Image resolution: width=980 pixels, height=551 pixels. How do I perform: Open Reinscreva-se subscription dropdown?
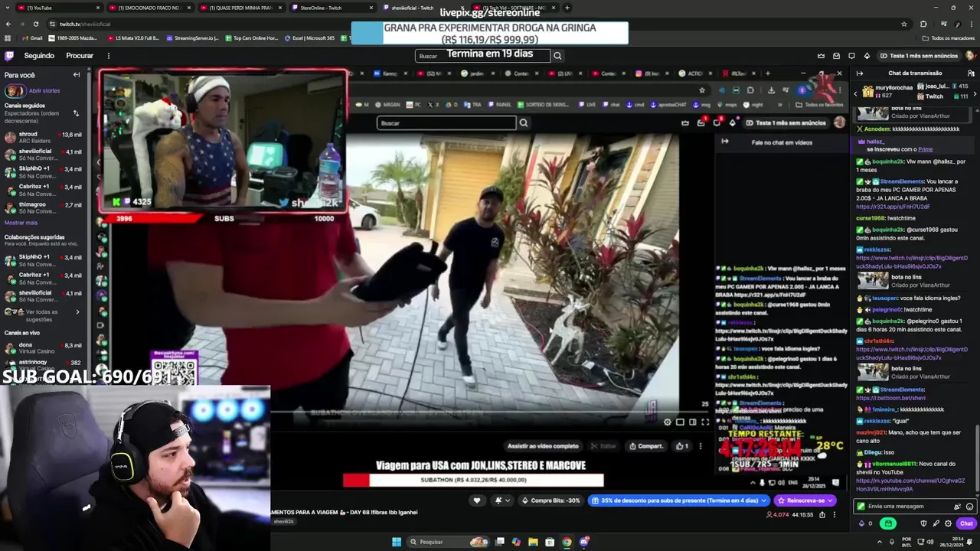(805, 500)
